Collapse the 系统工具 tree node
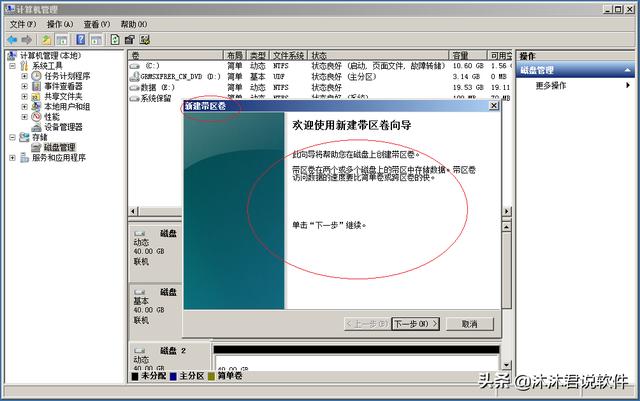 [x=12, y=66]
